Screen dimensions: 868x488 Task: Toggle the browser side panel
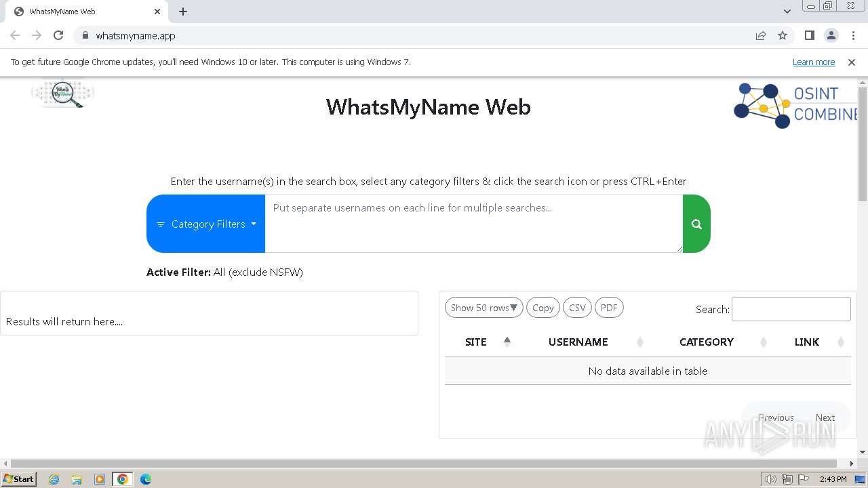click(x=809, y=35)
